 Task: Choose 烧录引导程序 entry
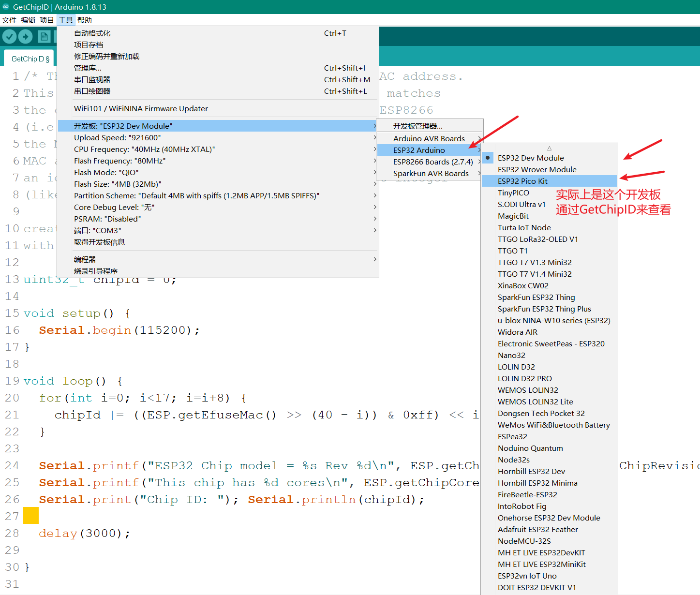pos(218,271)
